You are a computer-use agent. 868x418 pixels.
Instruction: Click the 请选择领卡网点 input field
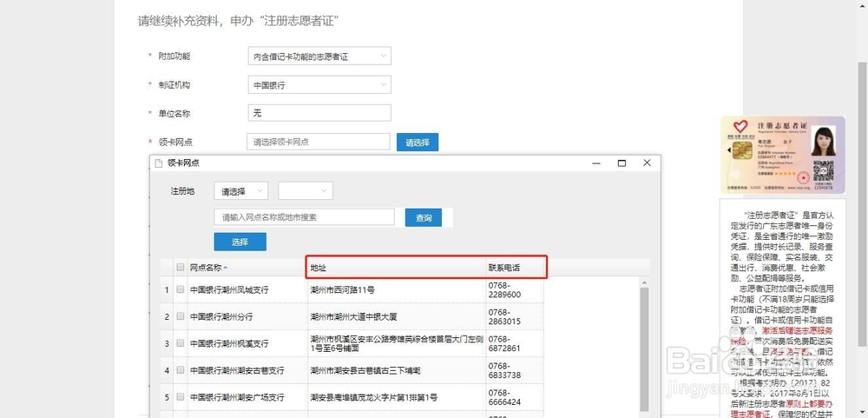coord(319,142)
